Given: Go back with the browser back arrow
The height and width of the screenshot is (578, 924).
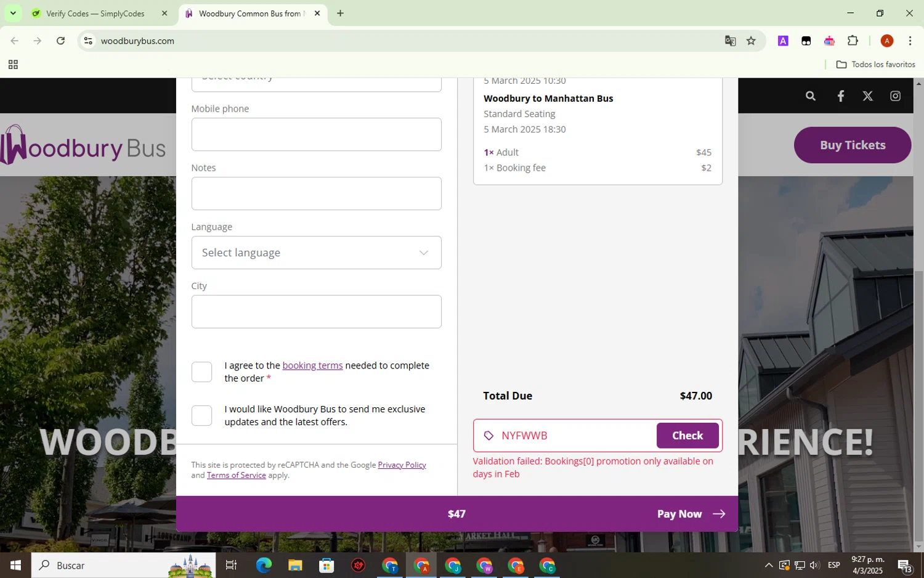Looking at the screenshot, I should [x=15, y=41].
